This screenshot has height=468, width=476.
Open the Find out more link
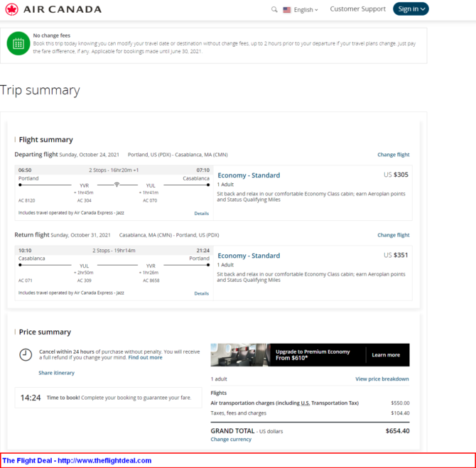tap(145, 357)
